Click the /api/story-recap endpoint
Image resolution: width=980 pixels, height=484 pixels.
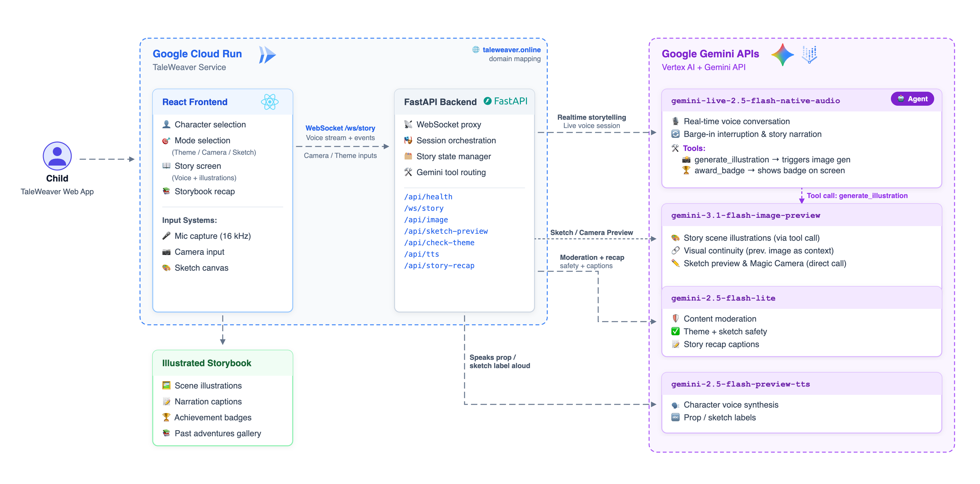439,266
